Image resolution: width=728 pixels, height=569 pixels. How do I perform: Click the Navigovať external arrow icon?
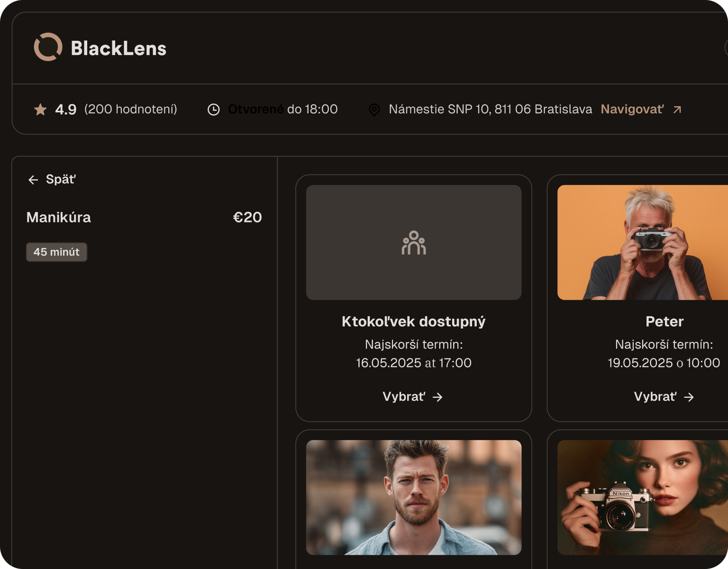pos(677,110)
